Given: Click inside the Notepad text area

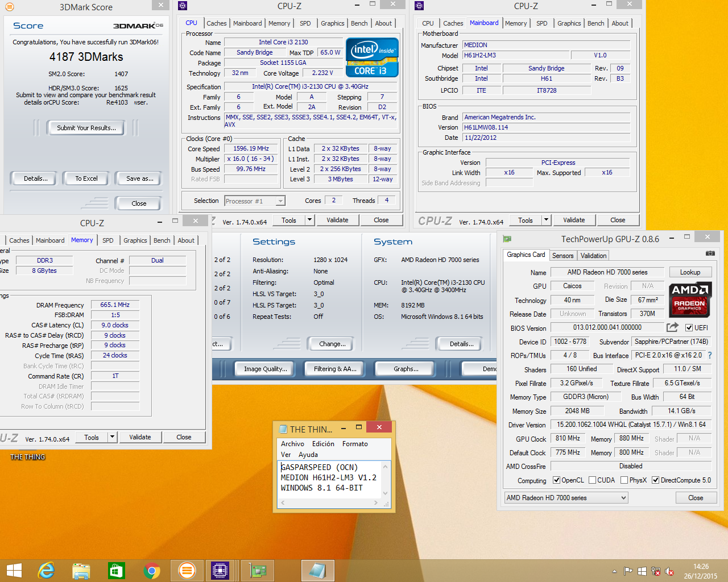Looking at the screenshot, I should click(329, 480).
